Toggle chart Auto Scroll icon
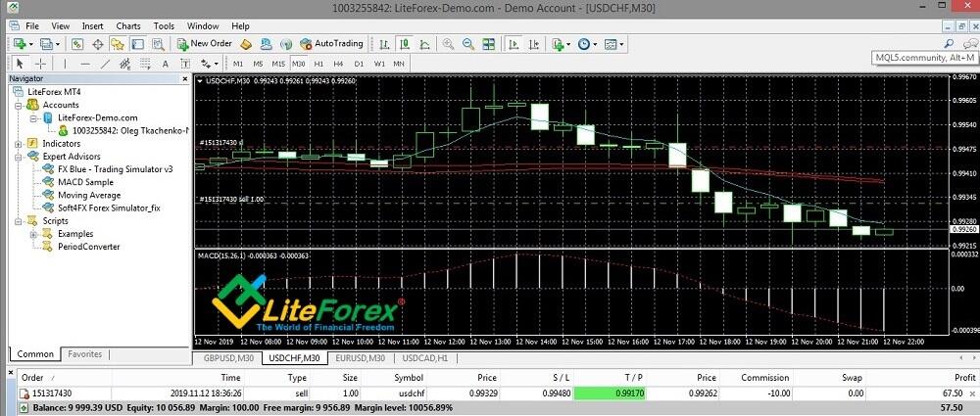The height and width of the screenshot is (416, 980). (x=514, y=44)
